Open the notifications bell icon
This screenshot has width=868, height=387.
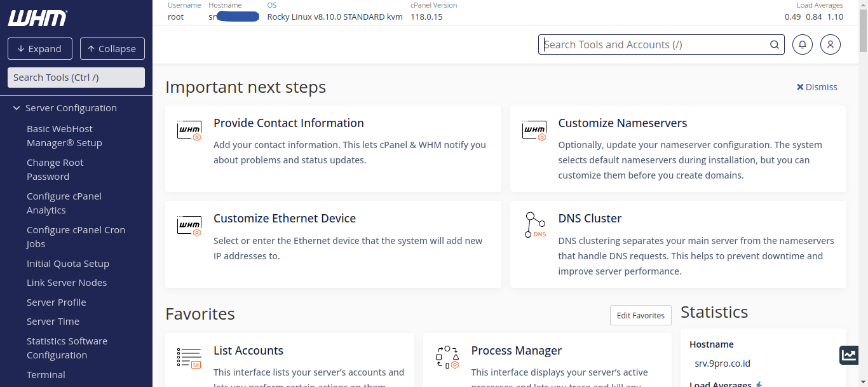[x=803, y=44]
